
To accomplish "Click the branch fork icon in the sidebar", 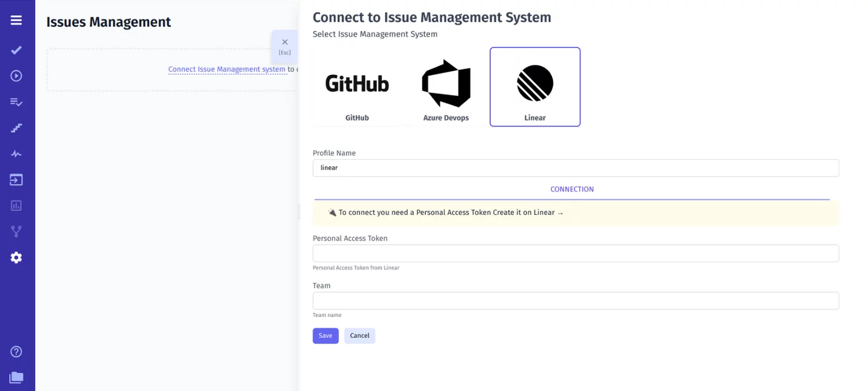I will [16, 232].
